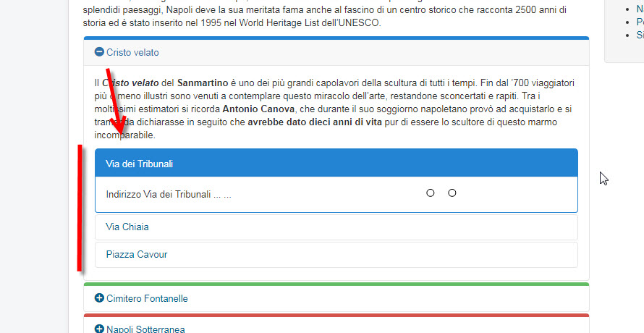Screen dimensions: 644x333
Task: Select the left radio circle in Tribunali row
Action: (x=431, y=193)
